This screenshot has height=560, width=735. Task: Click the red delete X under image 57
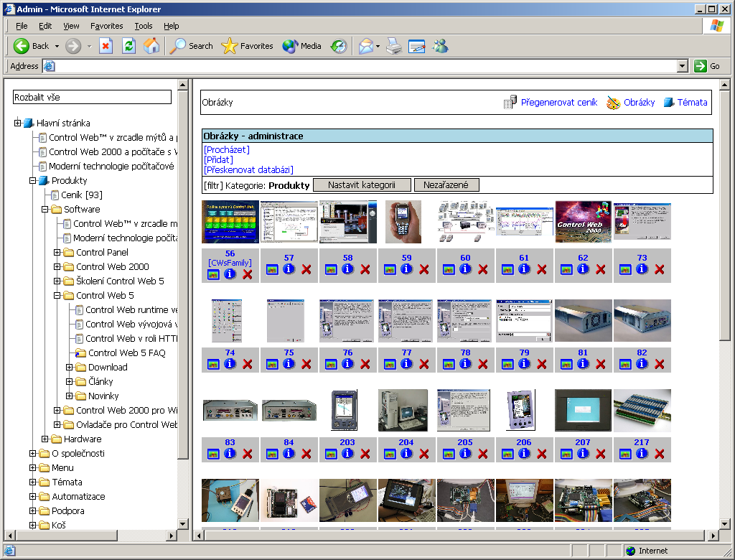[x=306, y=269]
